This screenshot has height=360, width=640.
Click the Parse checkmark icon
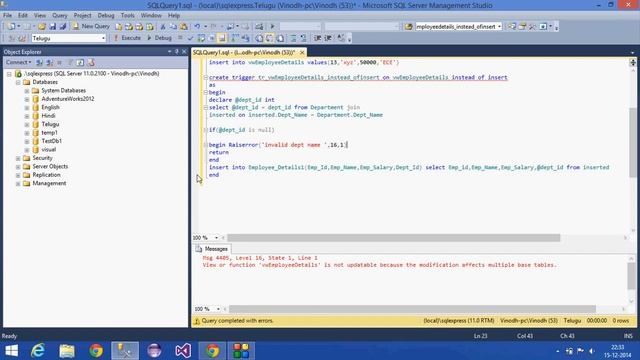[x=190, y=38]
